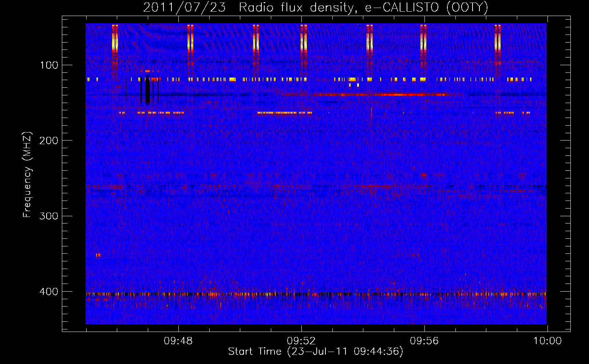Click the 09:56 time tick label
This screenshot has height=364, width=589.
pyautogui.click(x=424, y=341)
